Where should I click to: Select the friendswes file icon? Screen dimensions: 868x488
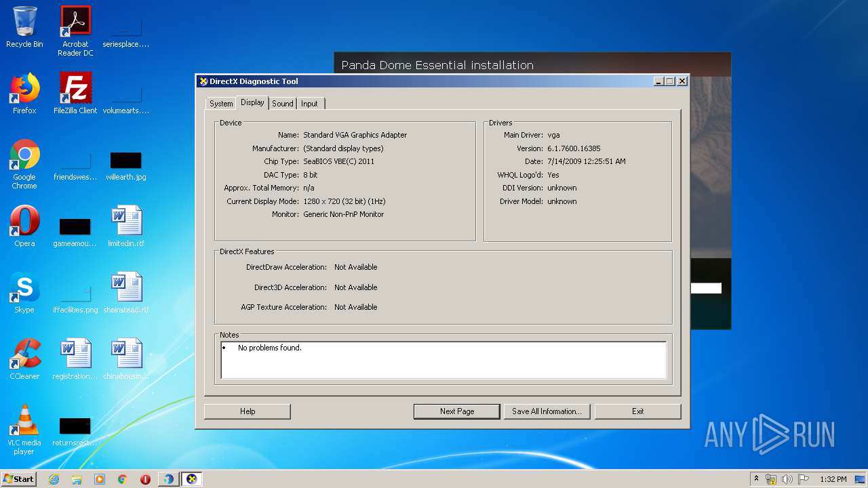[75, 165]
